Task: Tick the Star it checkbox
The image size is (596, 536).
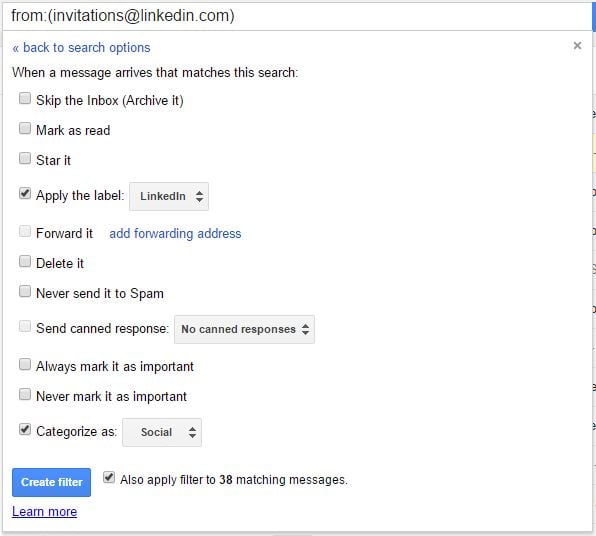Action: [25, 159]
